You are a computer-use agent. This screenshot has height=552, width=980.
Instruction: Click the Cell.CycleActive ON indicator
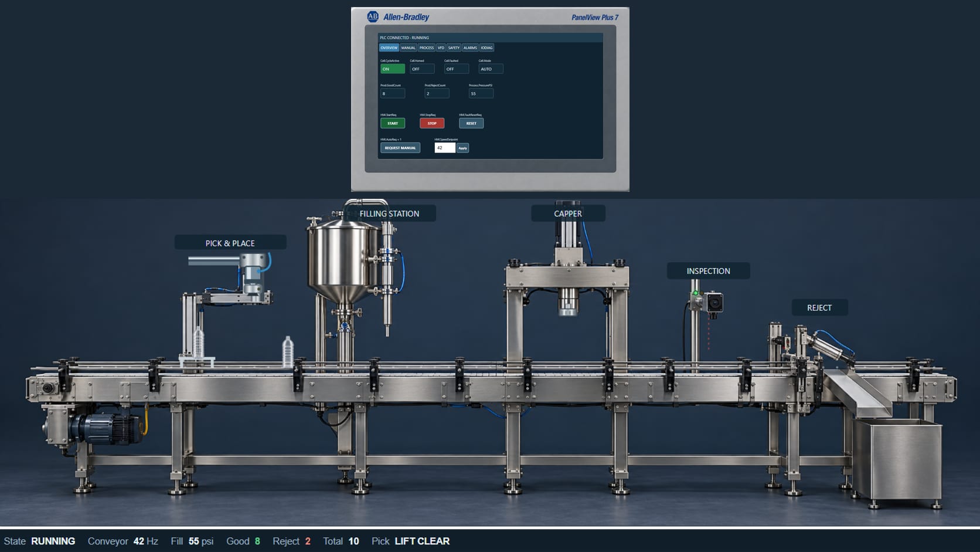click(393, 69)
